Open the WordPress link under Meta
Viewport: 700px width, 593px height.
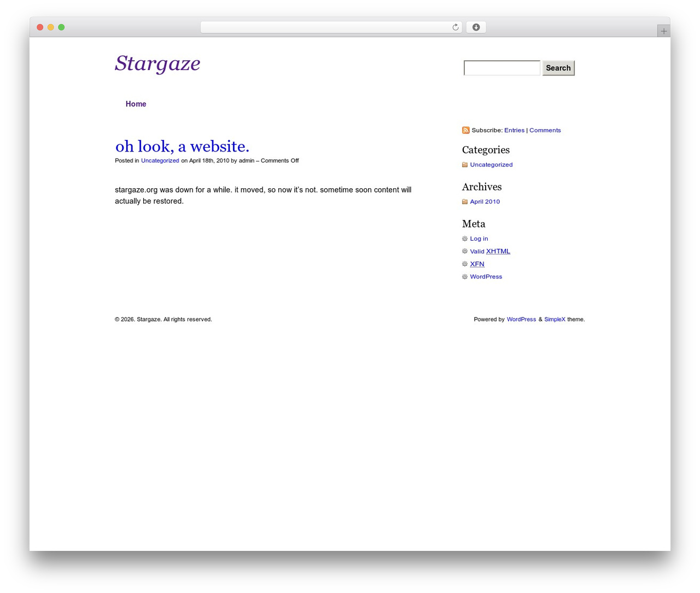click(x=486, y=277)
